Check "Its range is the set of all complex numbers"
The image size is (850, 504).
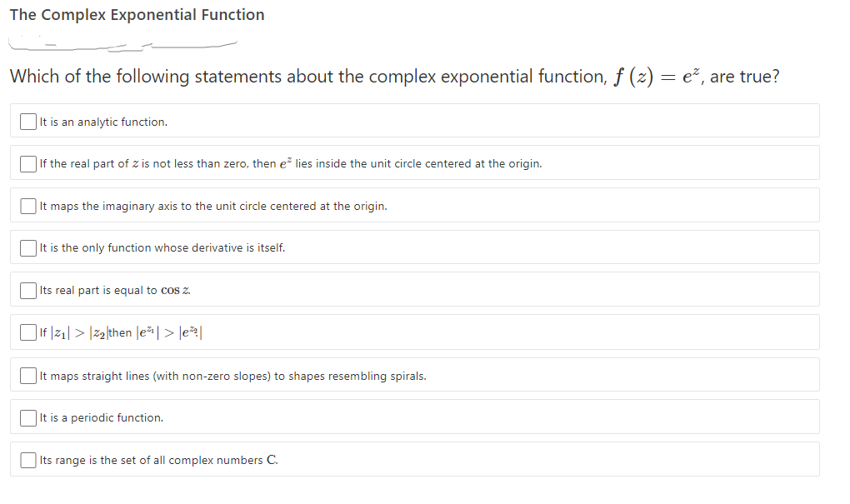tap(27, 459)
